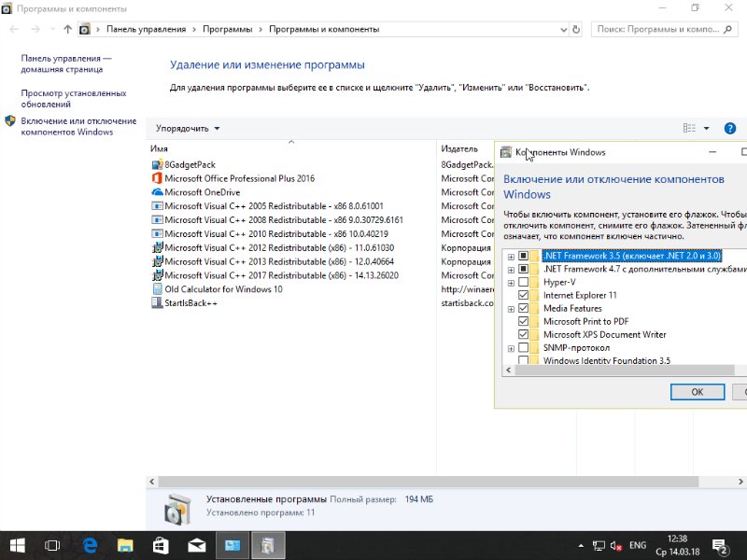Expand the Hyper-V tree node

pos(511,283)
